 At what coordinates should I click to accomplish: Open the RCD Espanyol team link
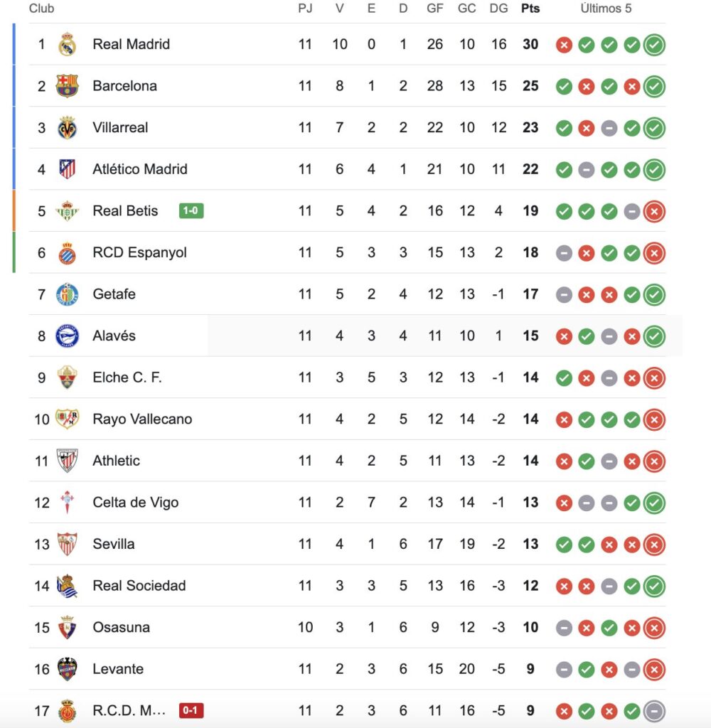(x=139, y=252)
